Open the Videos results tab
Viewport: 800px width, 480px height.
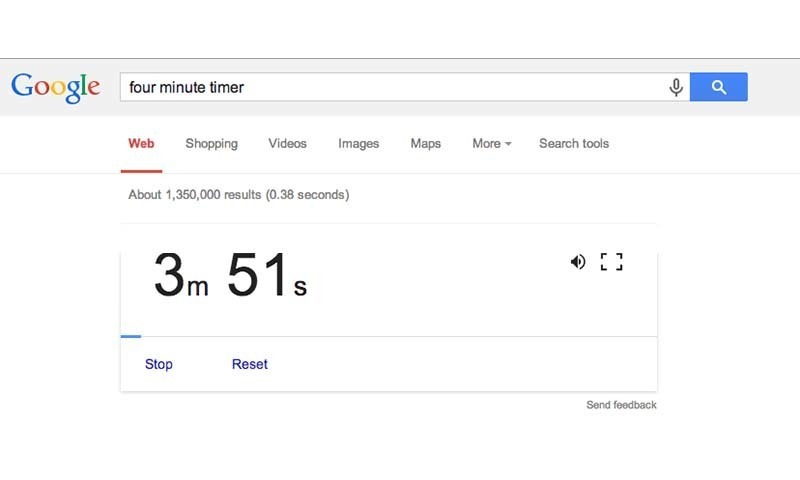pyautogui.click(x=287, y=144)
